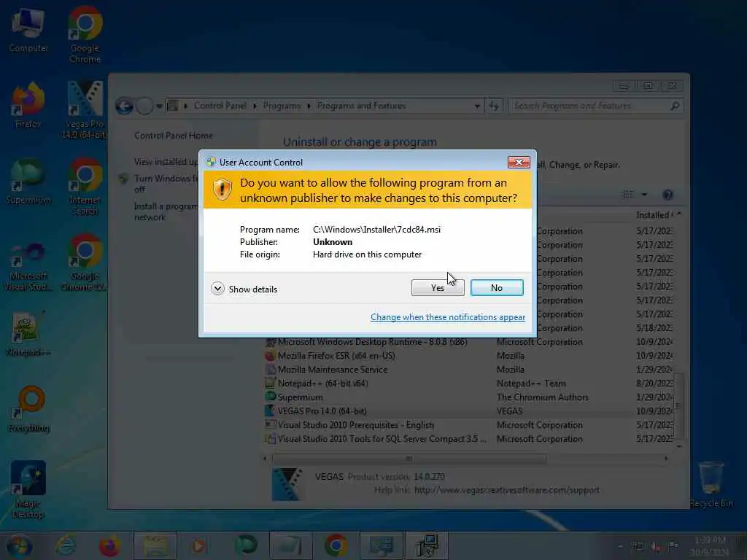Click the Windows Start button
This screenshot has width=747, height=560.
[x=19, y=545]
